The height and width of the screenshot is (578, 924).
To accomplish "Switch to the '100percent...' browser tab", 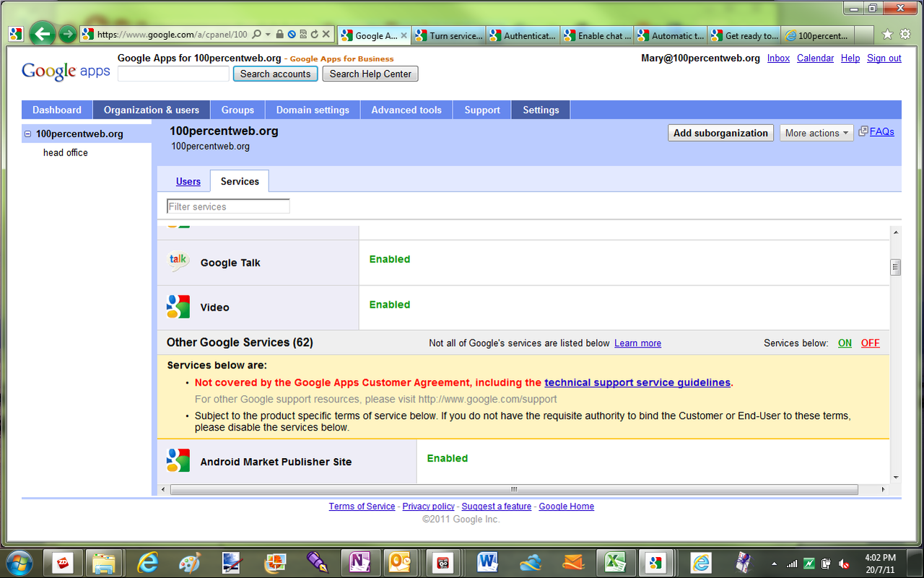I will (819, 35).
